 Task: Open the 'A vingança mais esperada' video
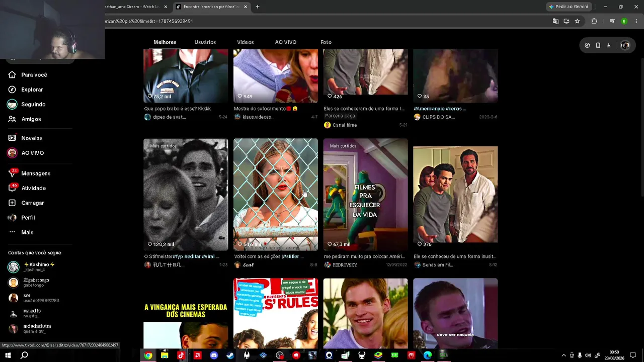point(186,313)
